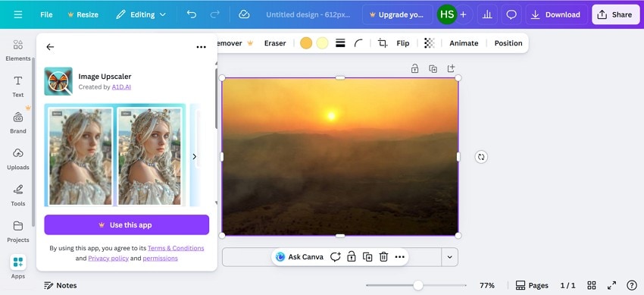The width and height of the screenshot is (644, 295).
Task: Open the Position panel
Action: tap(508, 43)
